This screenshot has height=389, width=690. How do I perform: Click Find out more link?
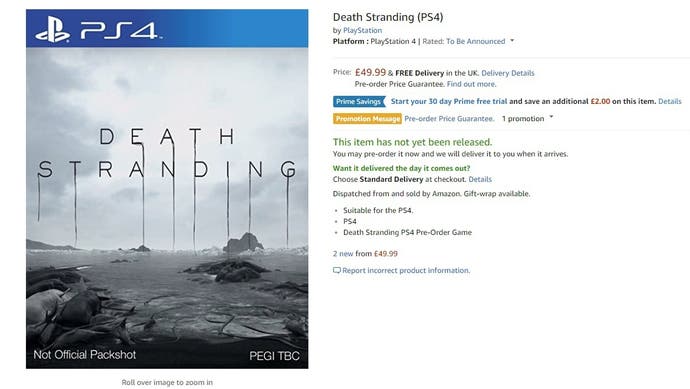471,84
